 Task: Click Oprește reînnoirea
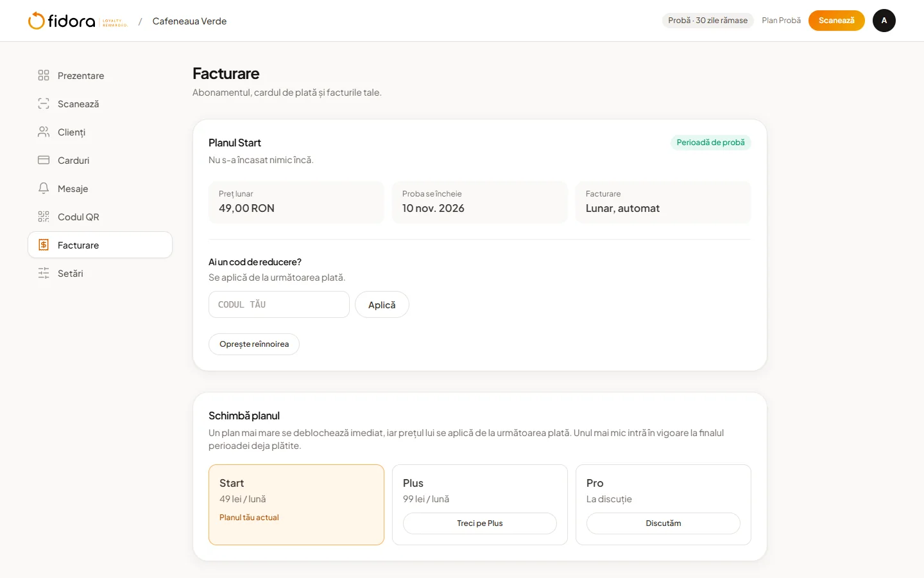[254, 344]
